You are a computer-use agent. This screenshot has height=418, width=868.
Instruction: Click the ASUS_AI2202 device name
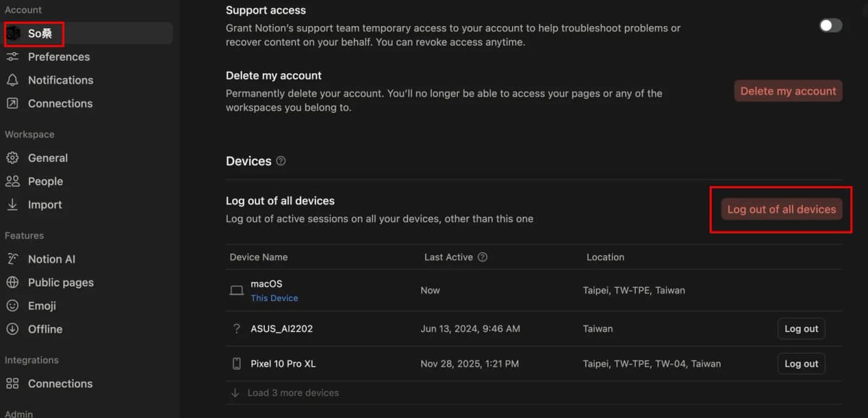(281, 328)
